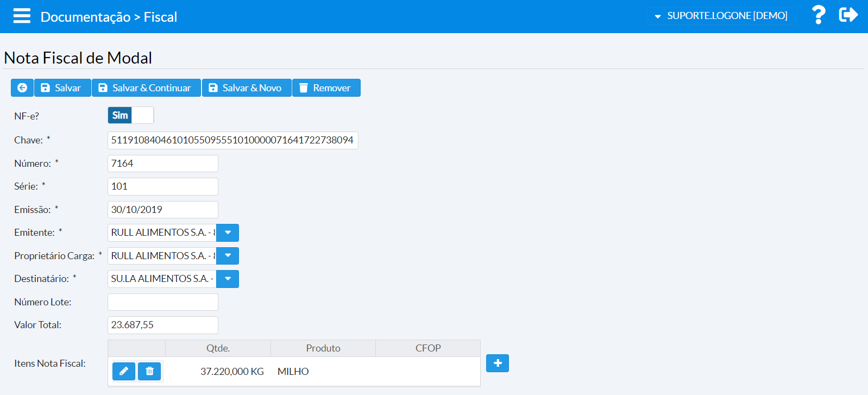Image resolution: width=868 pixels, height=395 pixels.
Task: Click the back arrow button
Action: tap(22, 88)
